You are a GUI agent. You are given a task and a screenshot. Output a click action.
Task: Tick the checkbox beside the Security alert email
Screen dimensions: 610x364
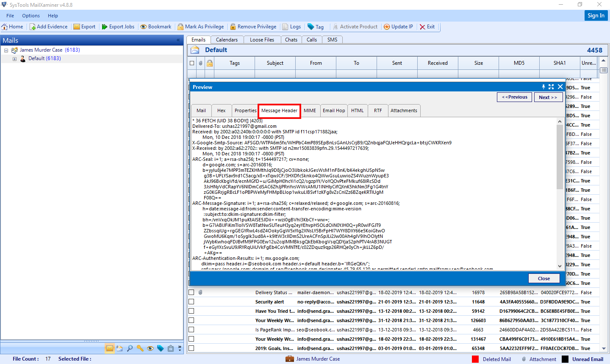tap(191, 301)
